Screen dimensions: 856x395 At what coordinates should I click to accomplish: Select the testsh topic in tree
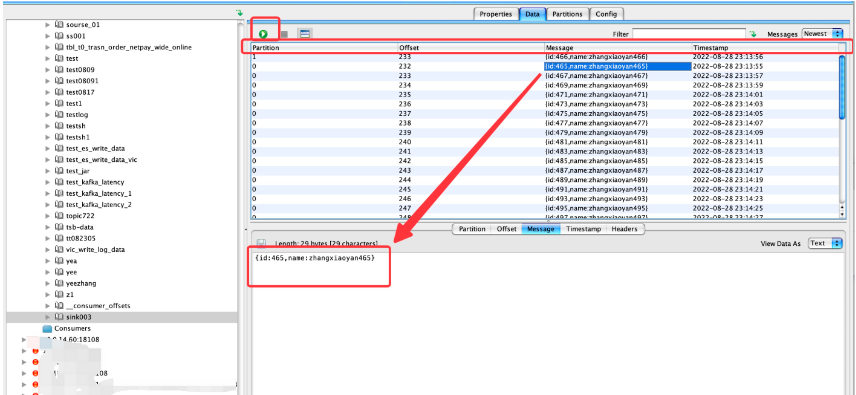(75, 125)
